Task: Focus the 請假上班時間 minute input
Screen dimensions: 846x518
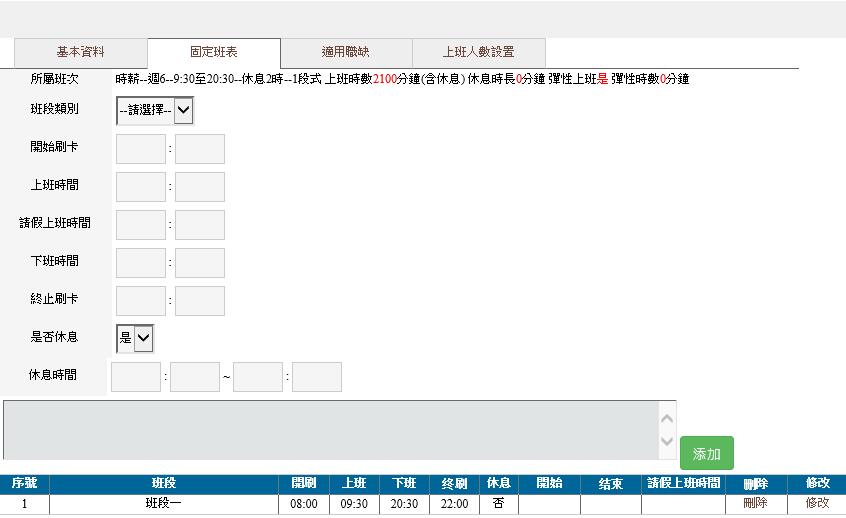Action: click(x=200, y=225)
